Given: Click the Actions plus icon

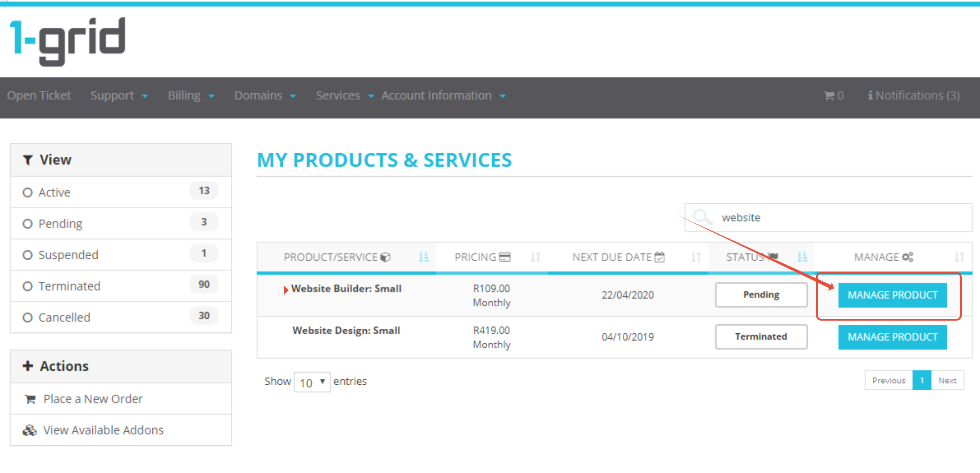Looking at the screenshot, I should pyautogui.click(x=28, y=366).
